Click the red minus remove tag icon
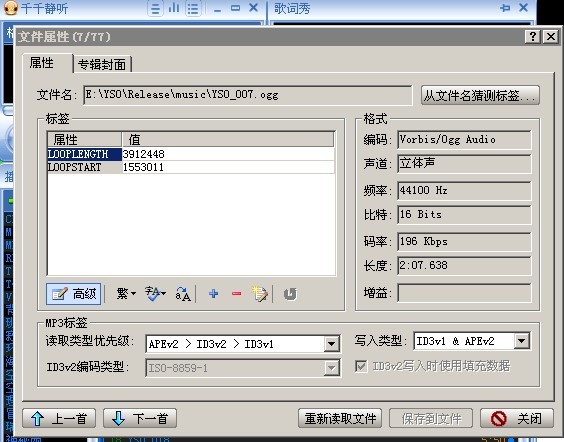The image size is (564, 442). 236,294
